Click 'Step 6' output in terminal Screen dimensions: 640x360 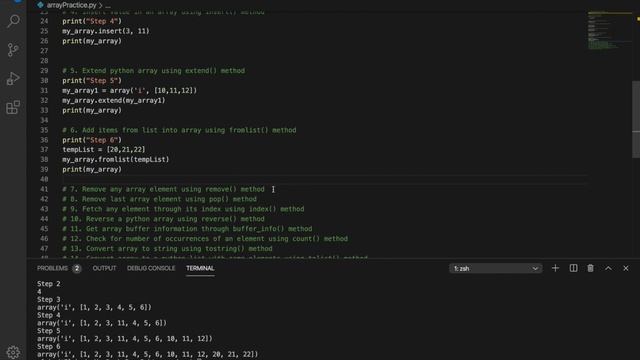pyautogui.click(x=49, y=347)
